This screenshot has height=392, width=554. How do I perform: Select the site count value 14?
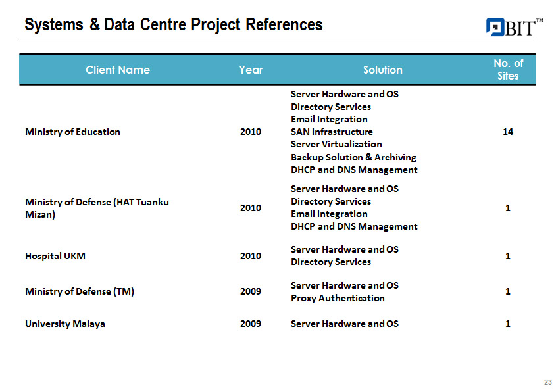pyautogui.click(x=507, y=132)
